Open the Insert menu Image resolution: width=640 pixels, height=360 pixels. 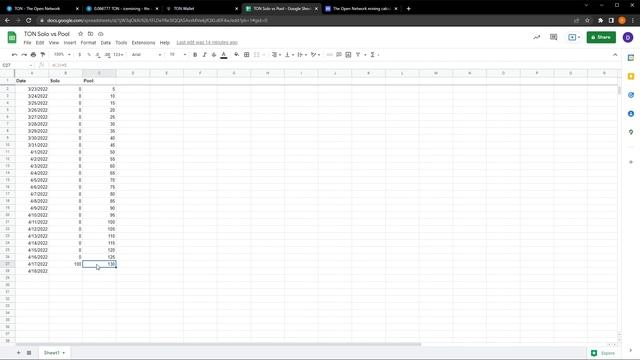point(70,42)
